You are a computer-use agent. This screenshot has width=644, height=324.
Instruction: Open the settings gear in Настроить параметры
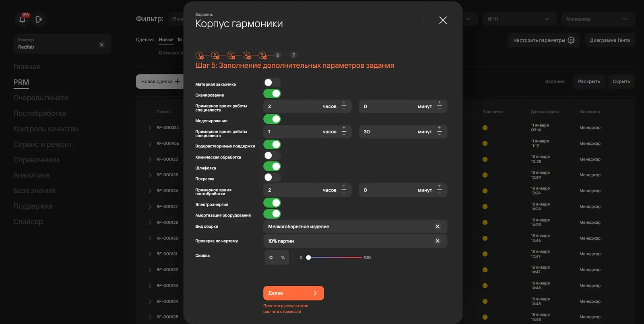tap(571, 40)
